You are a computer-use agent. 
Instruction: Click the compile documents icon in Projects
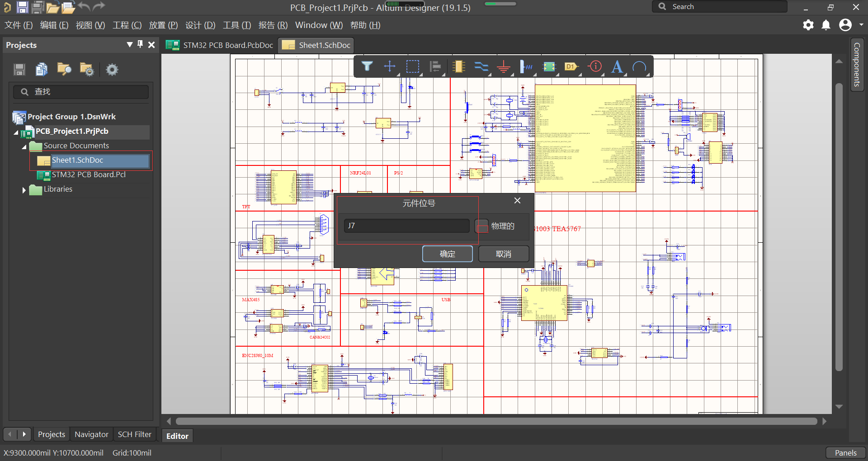pyautogui.click(x=42, y=69)
